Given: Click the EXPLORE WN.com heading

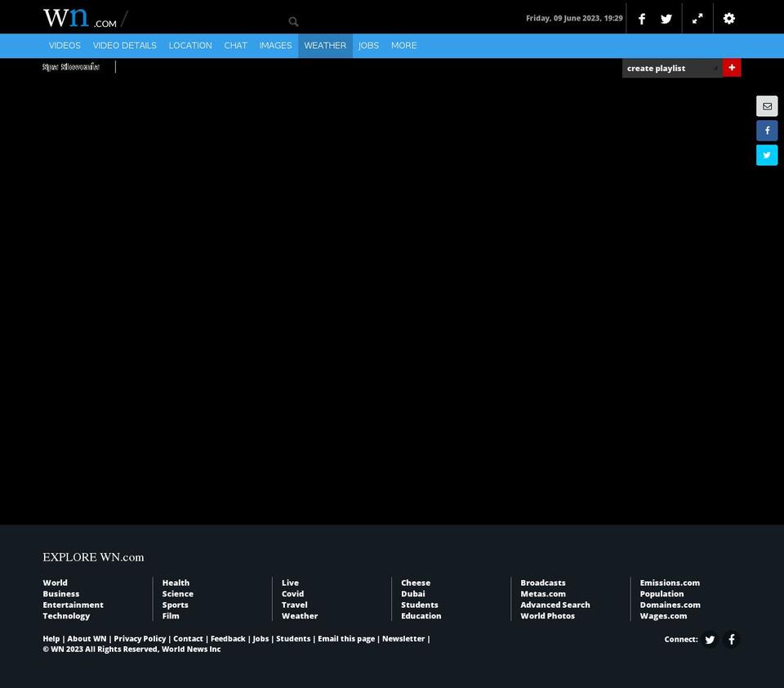Looking at the screenshot, I should (93, 557).
